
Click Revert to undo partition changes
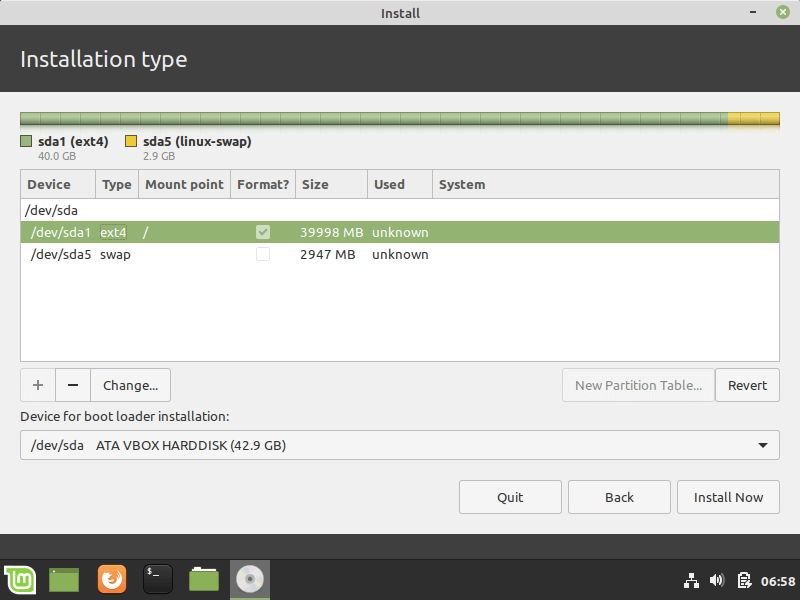[747, 385]
